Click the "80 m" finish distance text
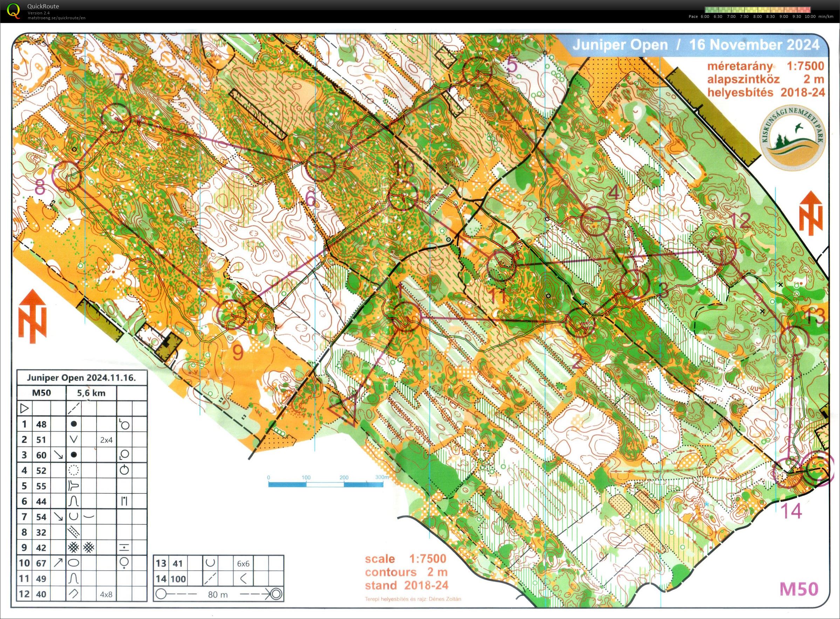840x619 pixels. tap(217, 594)
